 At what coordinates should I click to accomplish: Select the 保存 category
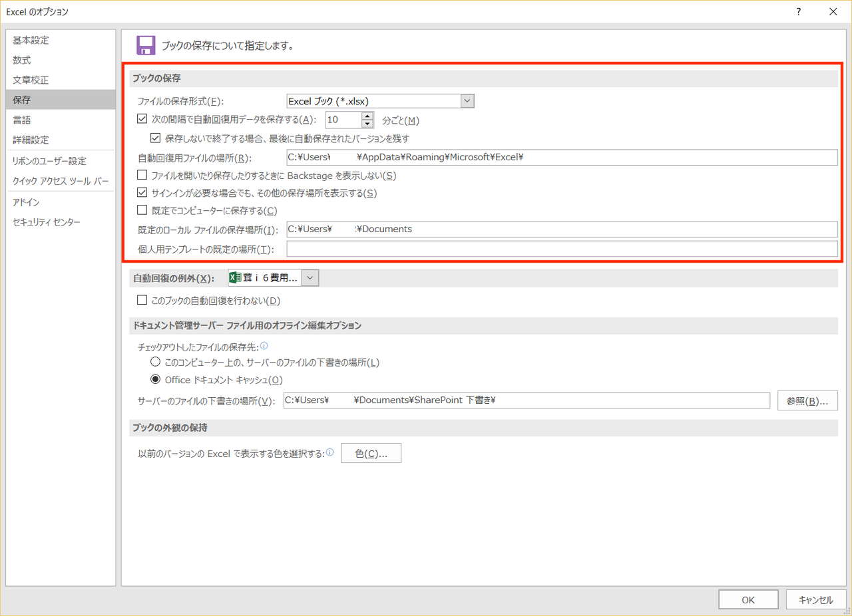point(61,100)
